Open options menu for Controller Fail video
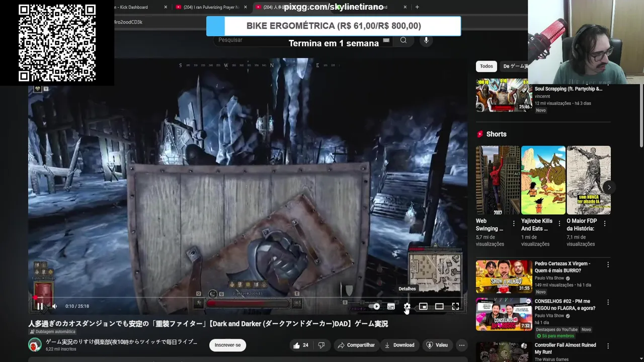This screenshot has height=362, width=644. pos(608,346)
